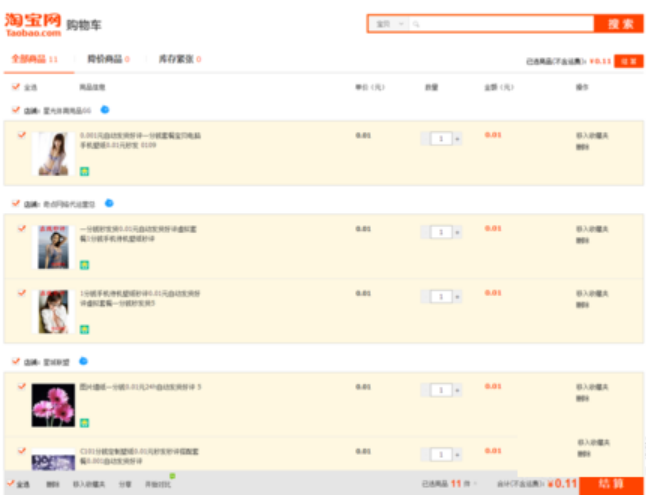Delete the flower 图片壁纸 item

pos(582,399)
